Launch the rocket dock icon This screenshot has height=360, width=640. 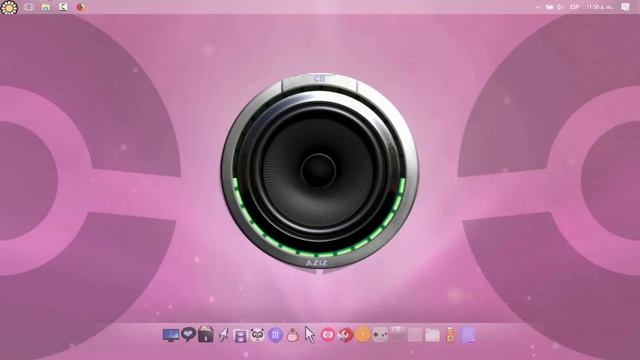[223, 335]
